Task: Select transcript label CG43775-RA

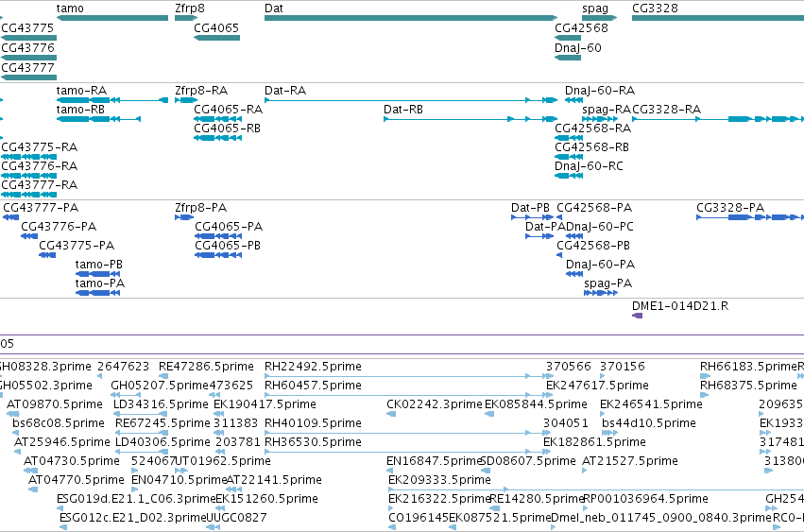Action: point(40,147)
